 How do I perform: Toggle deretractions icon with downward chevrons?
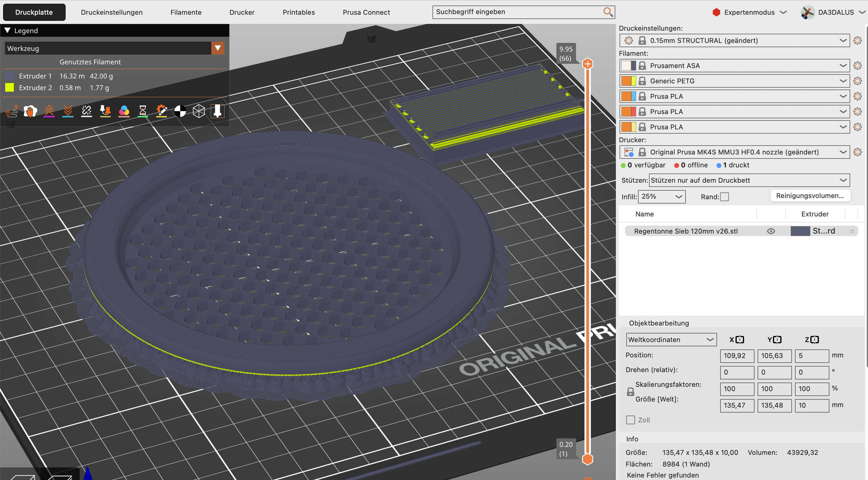[x=68, y=111]
